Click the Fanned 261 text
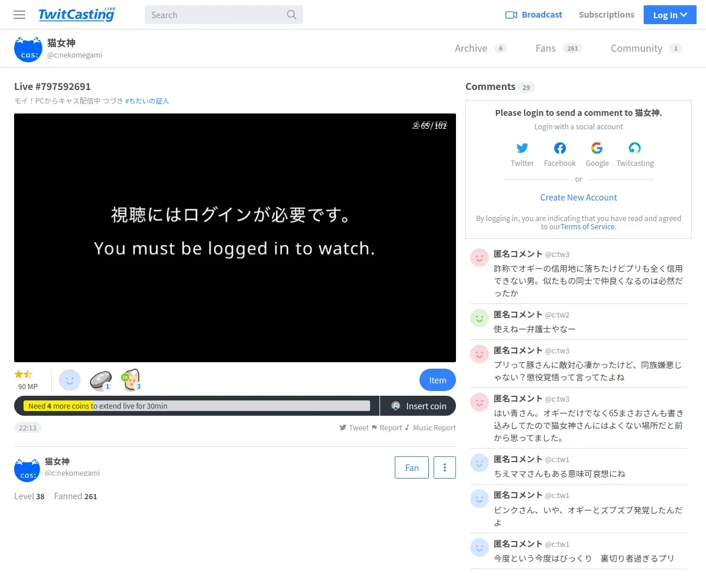 75,496
